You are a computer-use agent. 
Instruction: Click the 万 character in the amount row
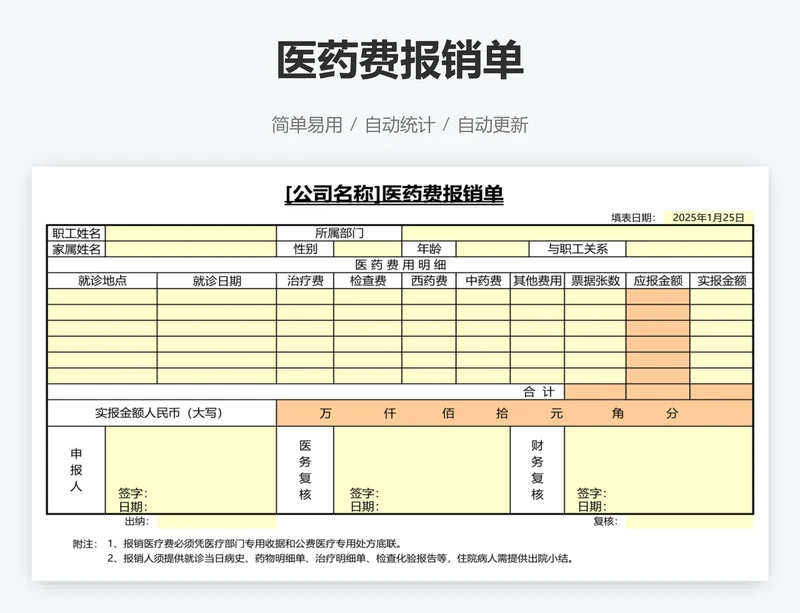[326, 413]
